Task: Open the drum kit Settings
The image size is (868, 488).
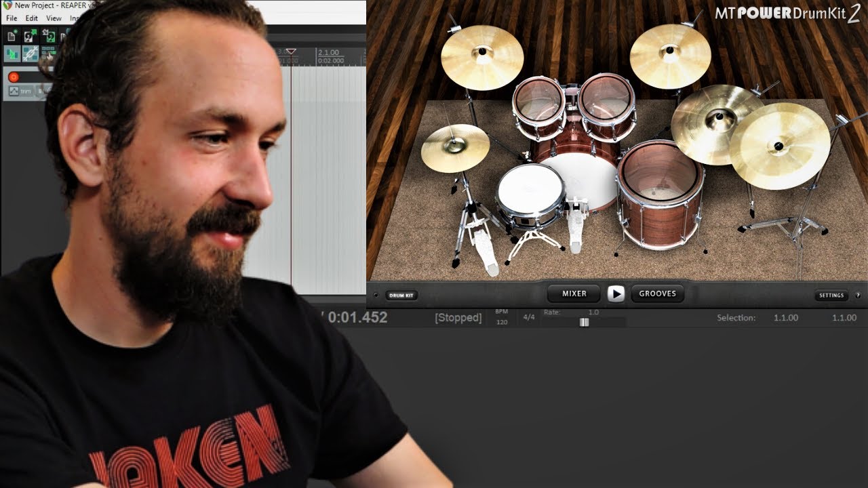Action: (831, 296)
